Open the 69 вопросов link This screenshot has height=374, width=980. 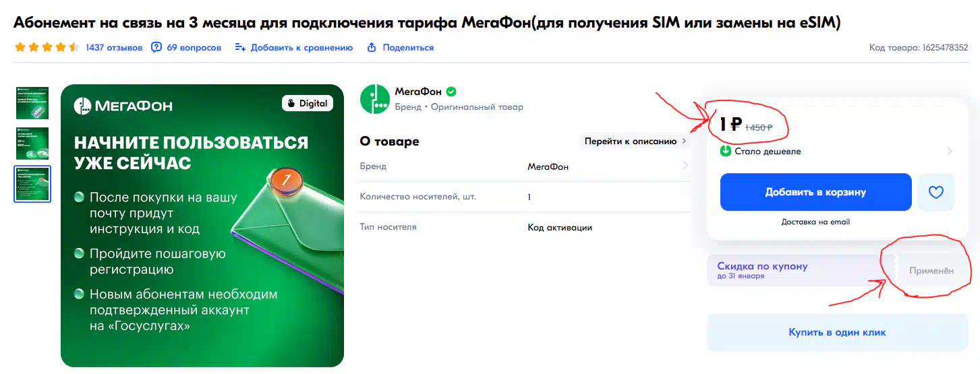point(194,47)
